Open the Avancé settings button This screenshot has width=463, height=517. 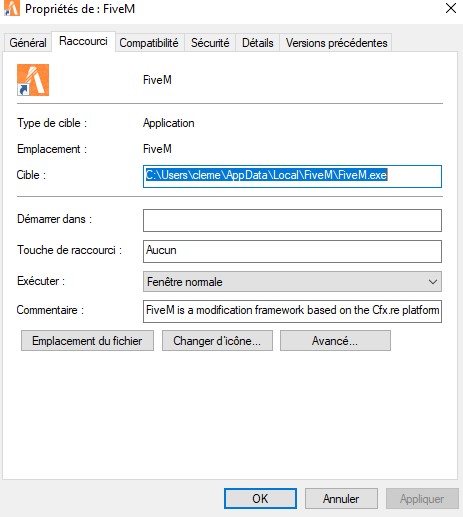pos(335,341)
